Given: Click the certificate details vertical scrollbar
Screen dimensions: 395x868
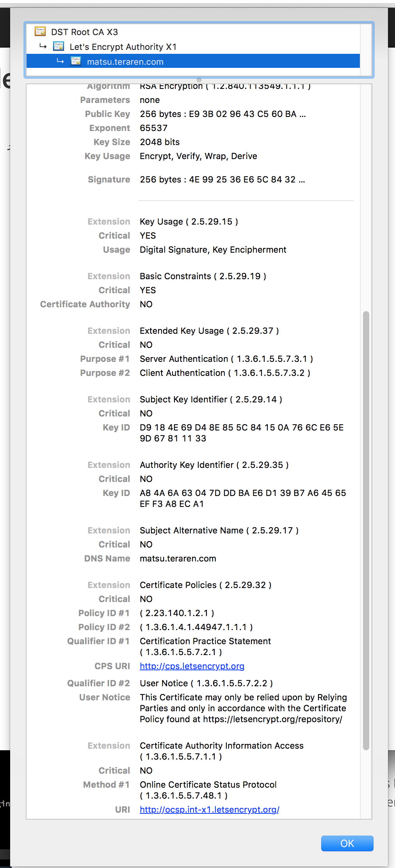Looking at the screenshot, I should (366, 530).
